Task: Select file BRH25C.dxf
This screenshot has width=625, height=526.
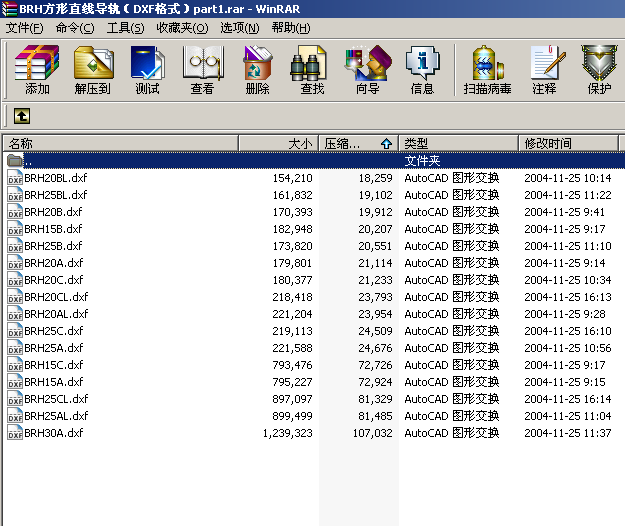Action: (x=53, y=331)
